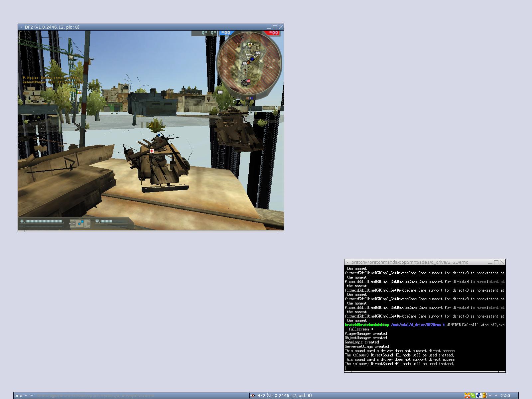The image size is (532, 399).
Task: Minimize the BF2 game window
Action: coord(269,27)
